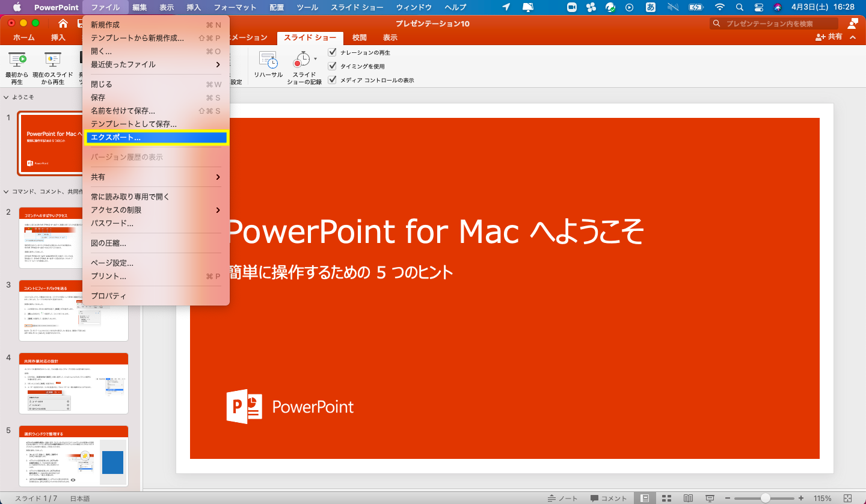This screenshot has width=866, height=504.
Task: Choose エクスポート... from File menu
Action: 156,138
